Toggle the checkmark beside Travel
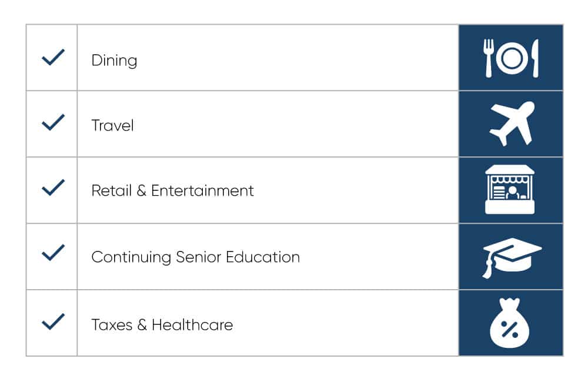588x379 pixels. click(53, 122)
